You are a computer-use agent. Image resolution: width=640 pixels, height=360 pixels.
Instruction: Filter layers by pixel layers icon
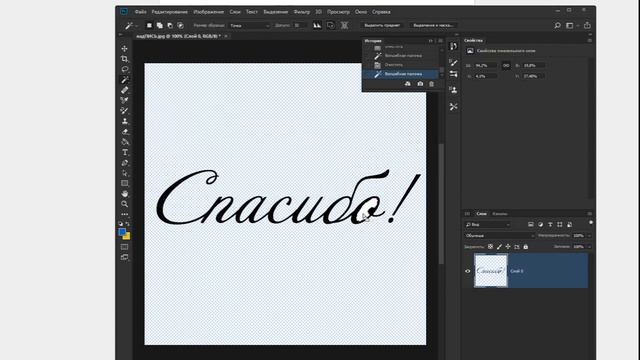click(x=531, y=224)
